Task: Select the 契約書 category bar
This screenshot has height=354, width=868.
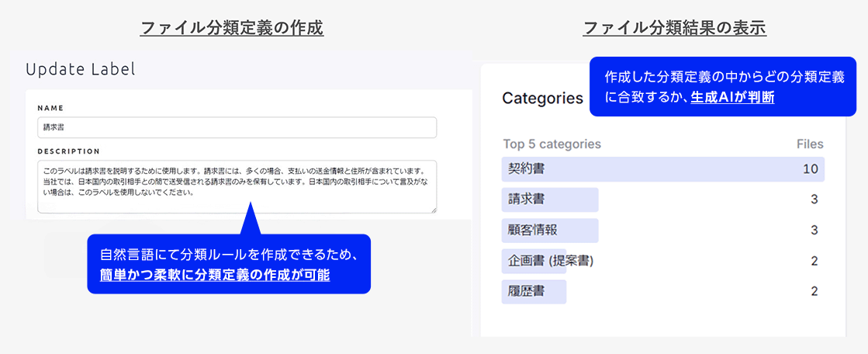Action: coord(662,168)
